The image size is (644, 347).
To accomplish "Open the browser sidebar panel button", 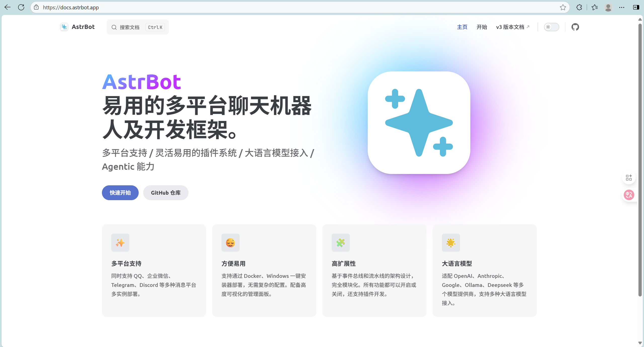I will 636,7.
